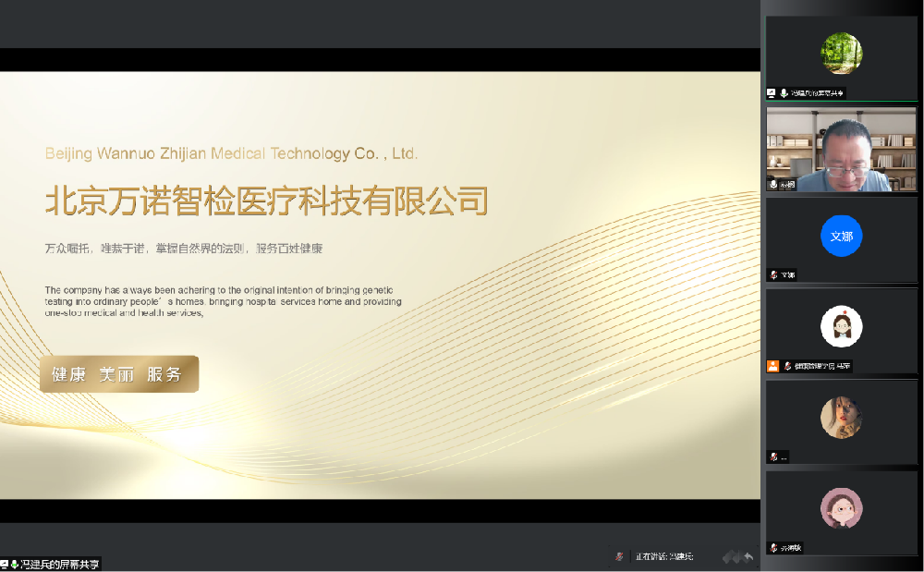Select the cartoon girl white-circle avatar tile
Viewport: 924px width, 572px height.
click(842, 331)
